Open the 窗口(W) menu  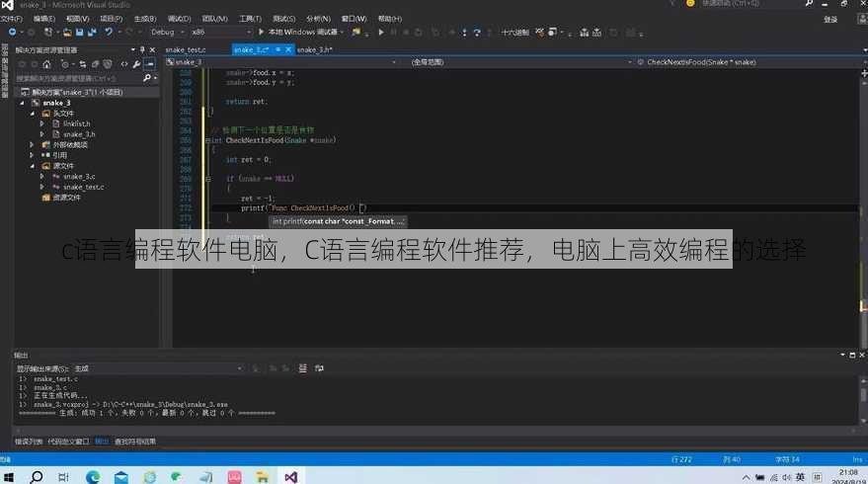pos(354,19)
